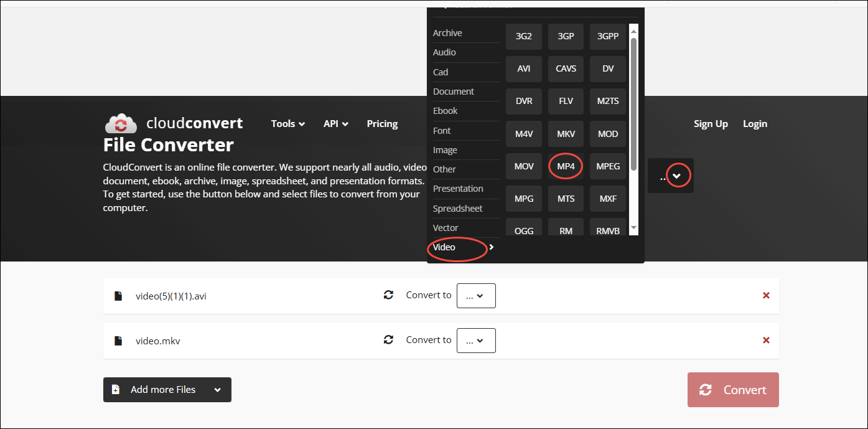Choose the MOD format
The width and height of the screenshot is (868, 429).
[608, 134]
